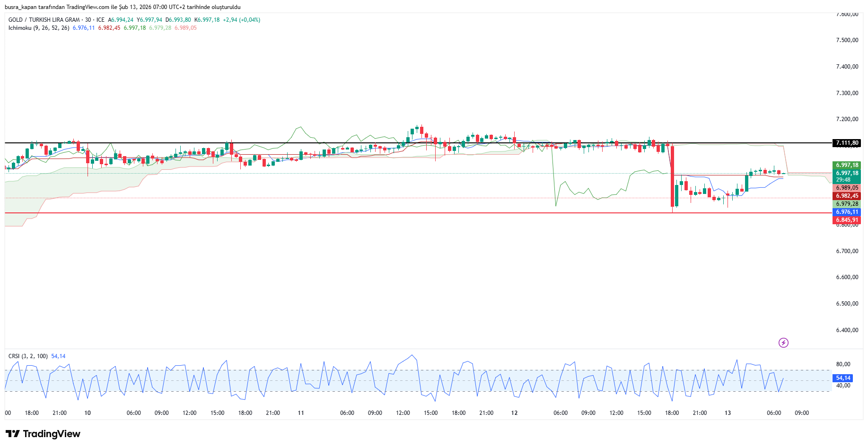Click the TradingView logo at the bottom
This screenshot has height=448, width=868.
(43, 434)
